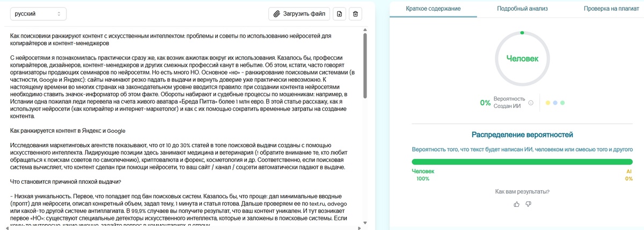Click the download document icon

pos(339,13)
